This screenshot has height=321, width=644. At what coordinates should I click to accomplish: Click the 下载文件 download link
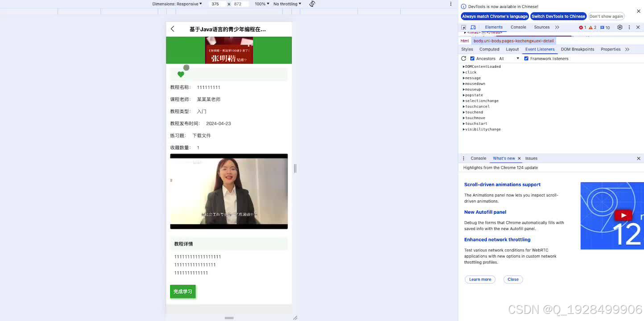[202, 136]
